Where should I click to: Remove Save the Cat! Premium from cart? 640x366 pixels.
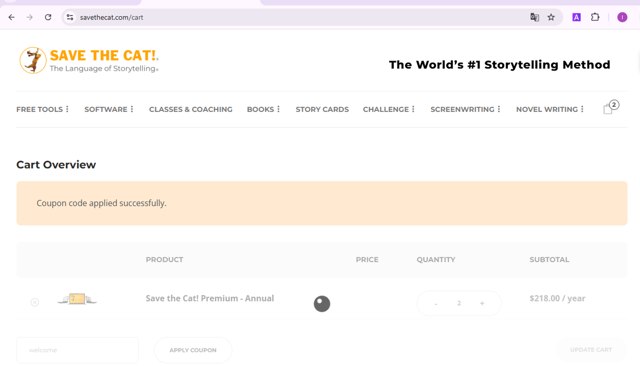tap(35, 302)
